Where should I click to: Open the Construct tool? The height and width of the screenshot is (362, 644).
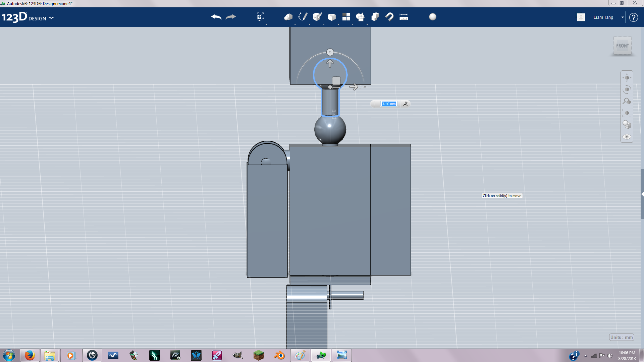(317, 17)
